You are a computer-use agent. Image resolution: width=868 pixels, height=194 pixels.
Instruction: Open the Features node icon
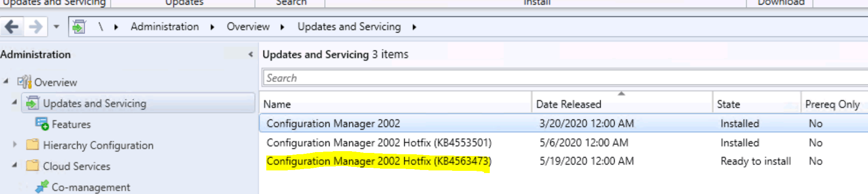coord(42,124)
